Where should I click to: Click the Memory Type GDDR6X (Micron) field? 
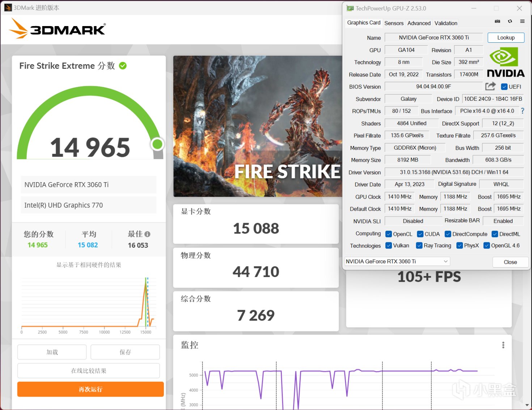pyautogui.click(x=415, y=148)
